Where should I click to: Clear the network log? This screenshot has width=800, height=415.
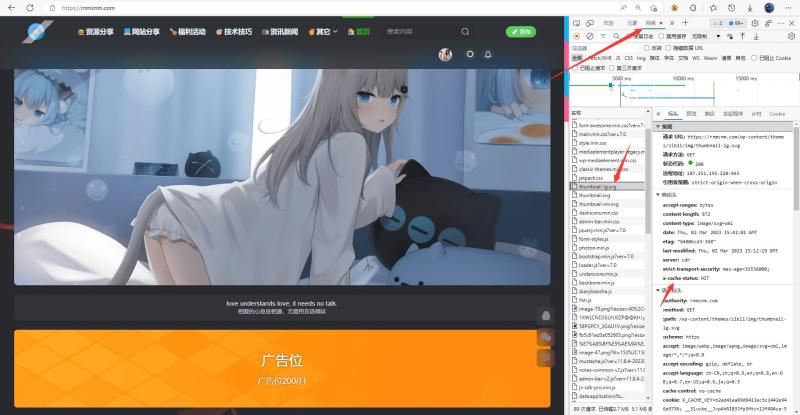[590, 36]
